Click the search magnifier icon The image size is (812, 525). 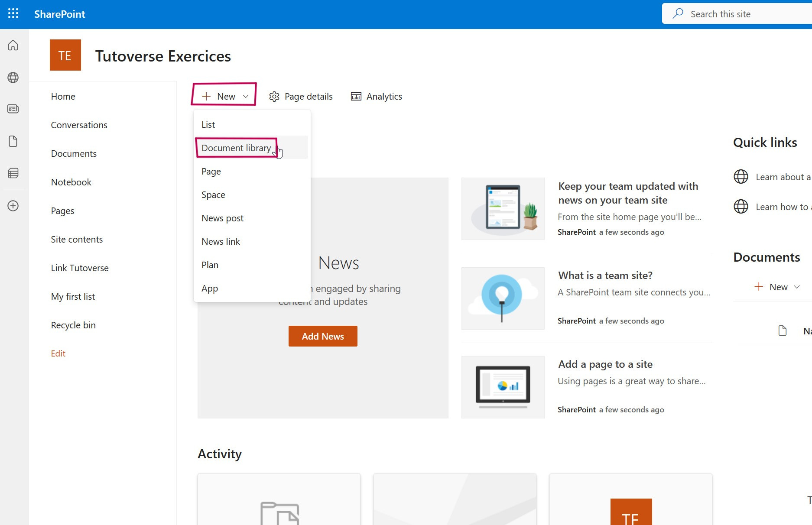[678, 14]
